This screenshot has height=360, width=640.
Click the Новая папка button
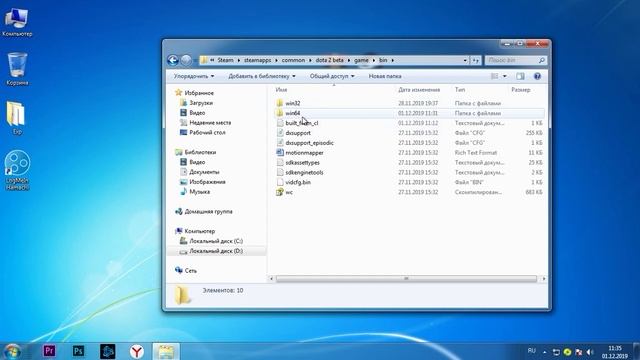[385, 76]
